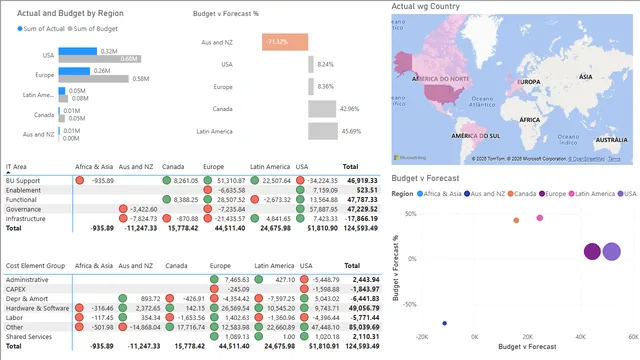The width and height of the screenshot is (640, 360).
Task: Click Europe grey budget bar 0.58M
Action: [93, 78]
